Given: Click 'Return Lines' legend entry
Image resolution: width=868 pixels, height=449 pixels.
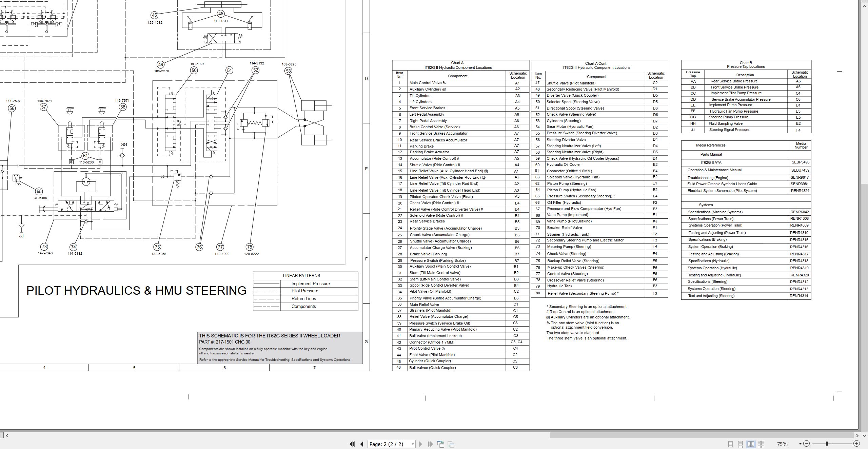Looking at the screenshot, I should click(x=304, y=299).
